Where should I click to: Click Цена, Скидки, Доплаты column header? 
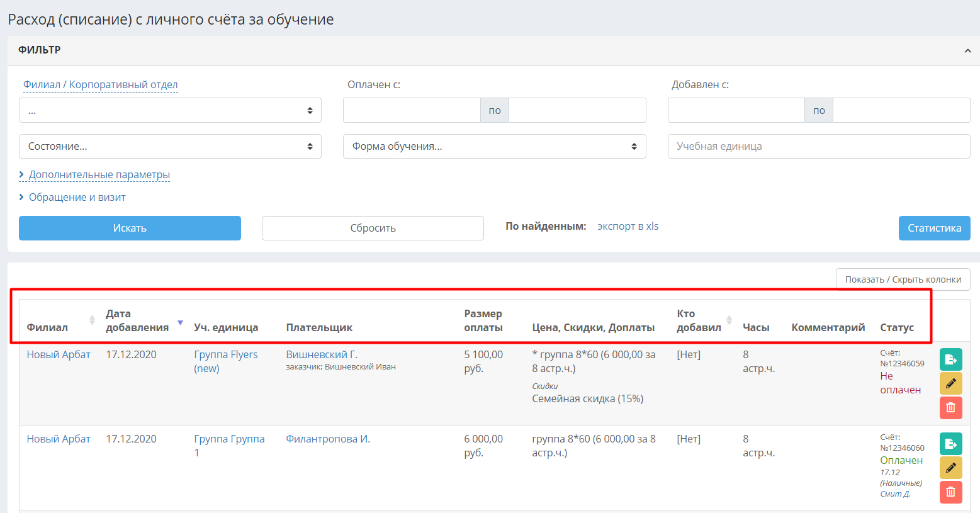click(594, 327)
